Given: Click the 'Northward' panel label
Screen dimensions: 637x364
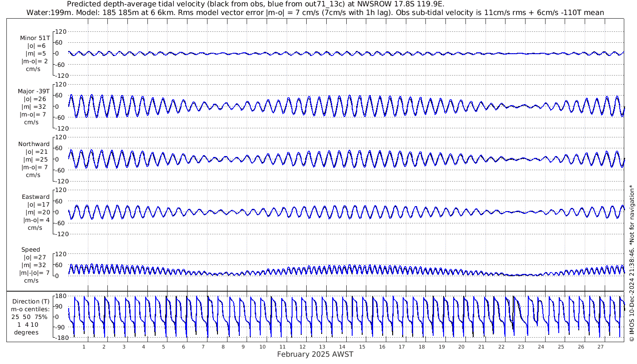Looking at the screenshot, I should 34,144.
